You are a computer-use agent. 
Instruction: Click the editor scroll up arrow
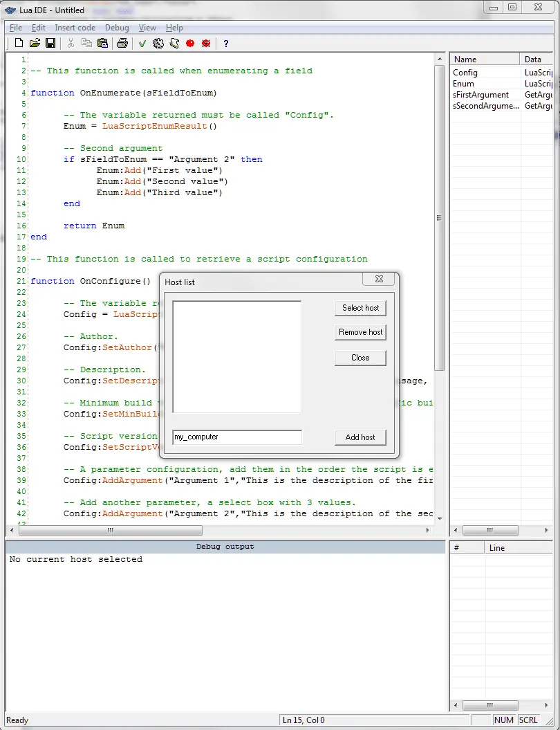point(439,59)
